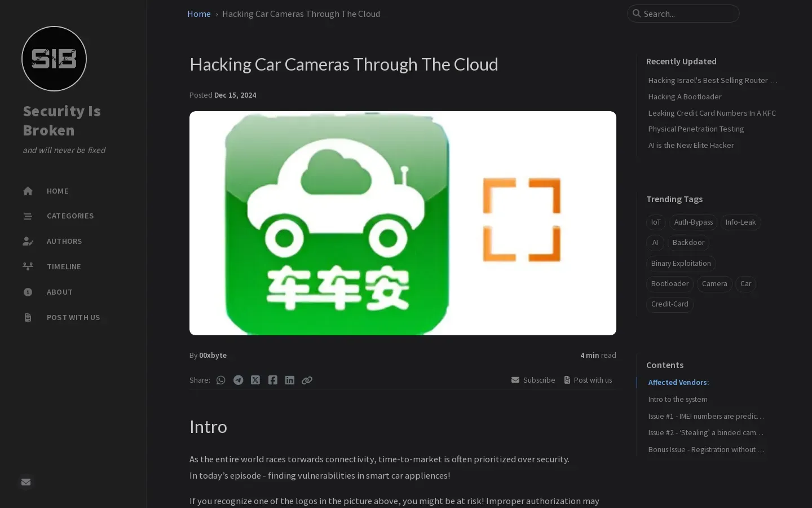Click the Post with us link under the image
The height and width of the screenshot is (508, 812).
click(x=588, y=380)
